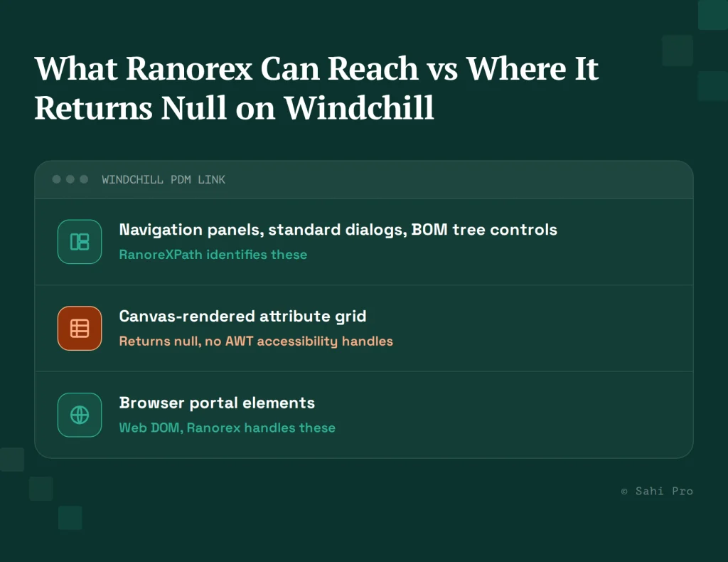
Task: Select the 'Canvas-rendered attribute grid' heading
Action: click(x=242, y=317)
